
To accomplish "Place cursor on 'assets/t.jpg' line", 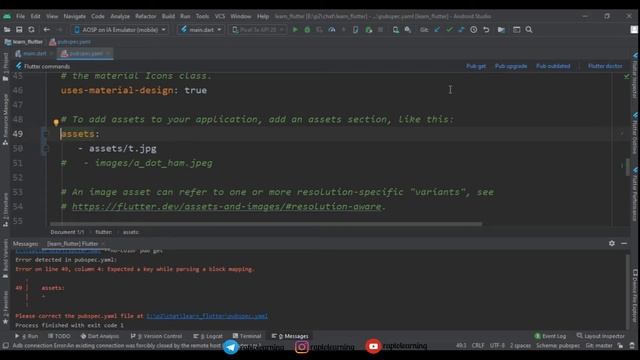I will [x=122, y=149].
